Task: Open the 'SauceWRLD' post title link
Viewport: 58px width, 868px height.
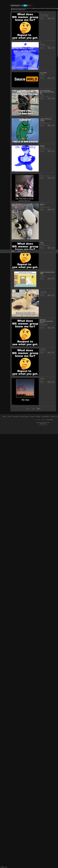Action: click(x=43, y=73)
